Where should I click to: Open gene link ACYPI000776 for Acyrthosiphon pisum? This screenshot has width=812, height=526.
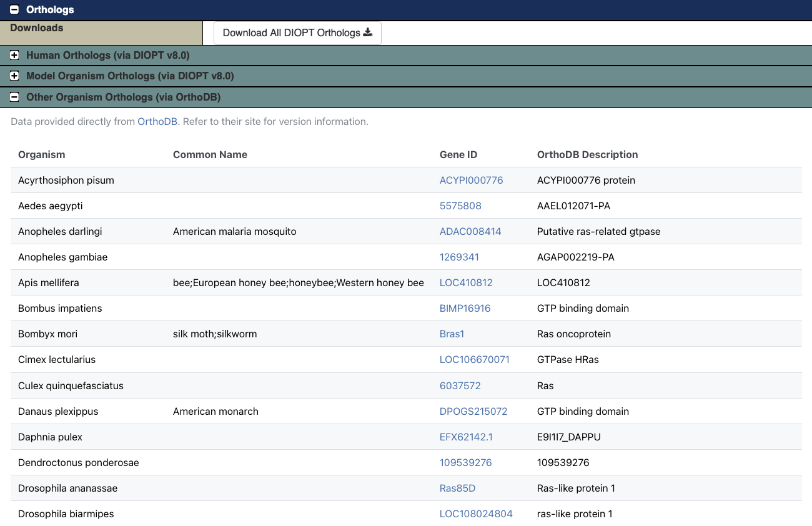[471, 180]
